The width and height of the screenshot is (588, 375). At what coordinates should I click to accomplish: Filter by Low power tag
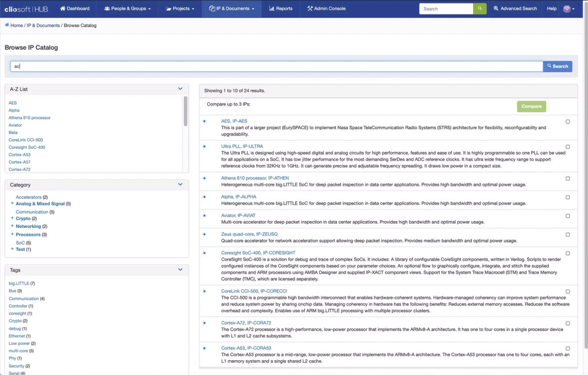pos(19,343)
